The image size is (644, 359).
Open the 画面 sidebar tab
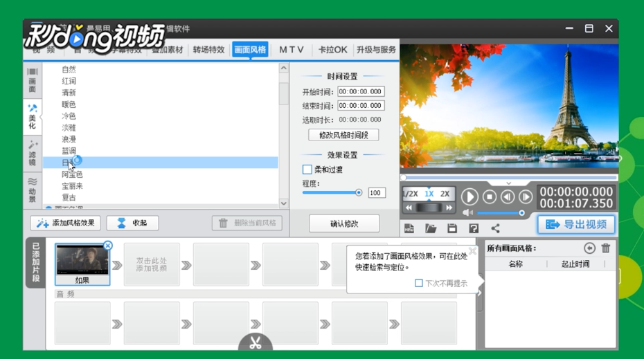tap(33, 81)
